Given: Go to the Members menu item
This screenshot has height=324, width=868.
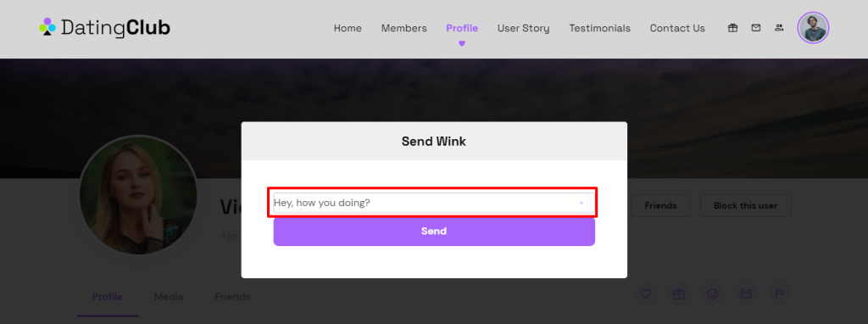Looking at the screenshot, I should pyautogui.click(x=403, y=28).
